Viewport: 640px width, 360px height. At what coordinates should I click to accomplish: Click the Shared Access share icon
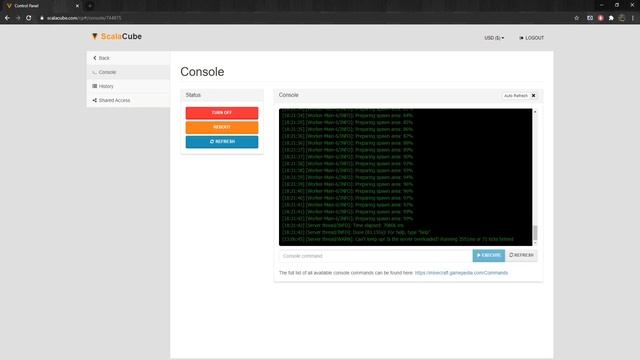pos(95,100)
